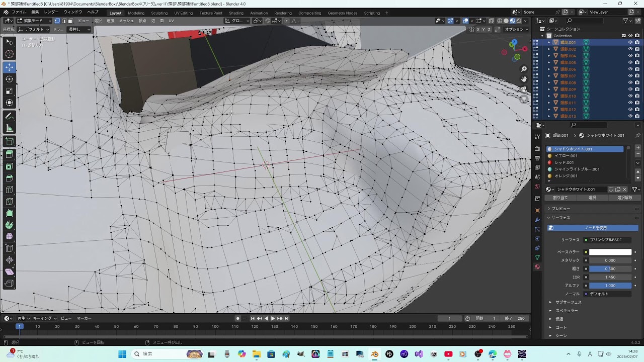Switch viewport to wireframe shading
644x362 pixels.
499,21
